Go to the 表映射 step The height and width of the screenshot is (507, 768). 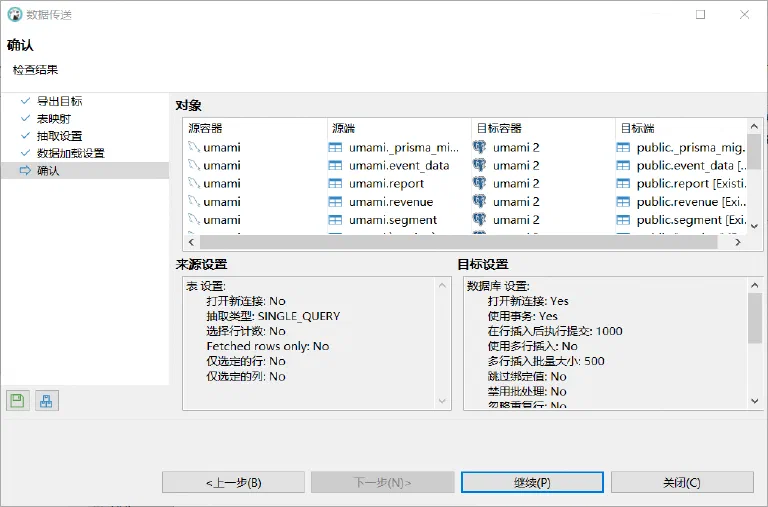(x=54, y=119)
